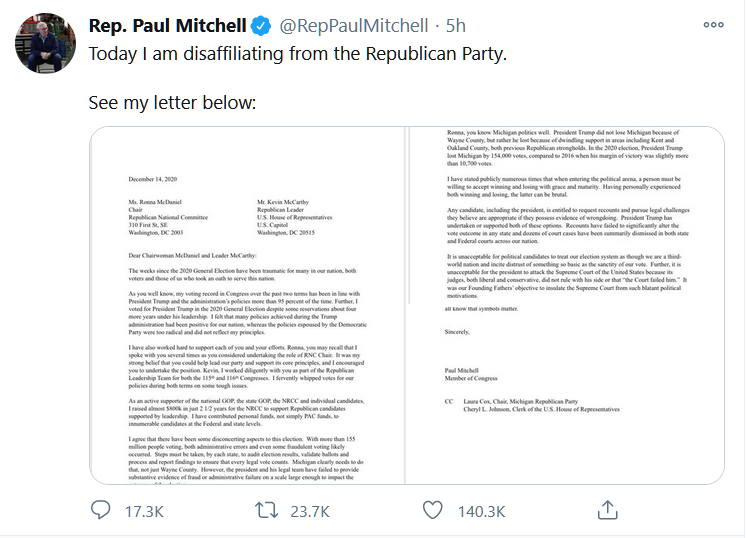Click the 'See my letter below:' text
Viewport: 746px width, 538px height.
(172, 104)
